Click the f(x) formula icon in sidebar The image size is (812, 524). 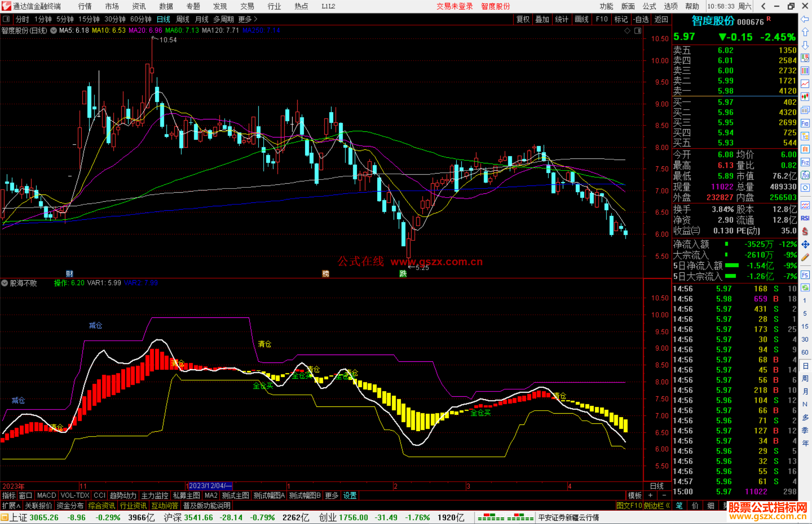point(805,175)
